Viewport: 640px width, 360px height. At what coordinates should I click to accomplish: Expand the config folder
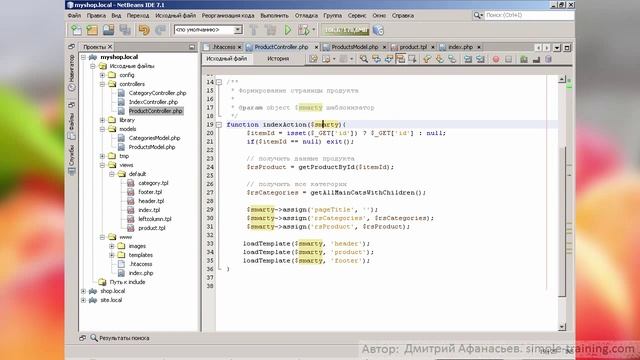(102, 75)
